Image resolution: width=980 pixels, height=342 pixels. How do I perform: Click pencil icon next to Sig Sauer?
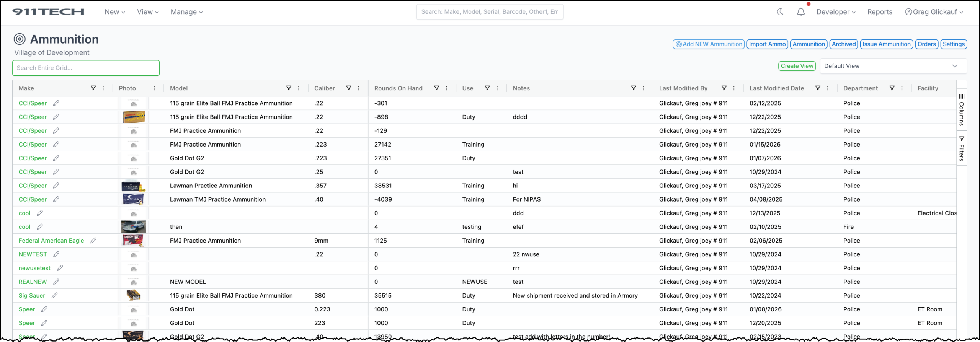55,296
